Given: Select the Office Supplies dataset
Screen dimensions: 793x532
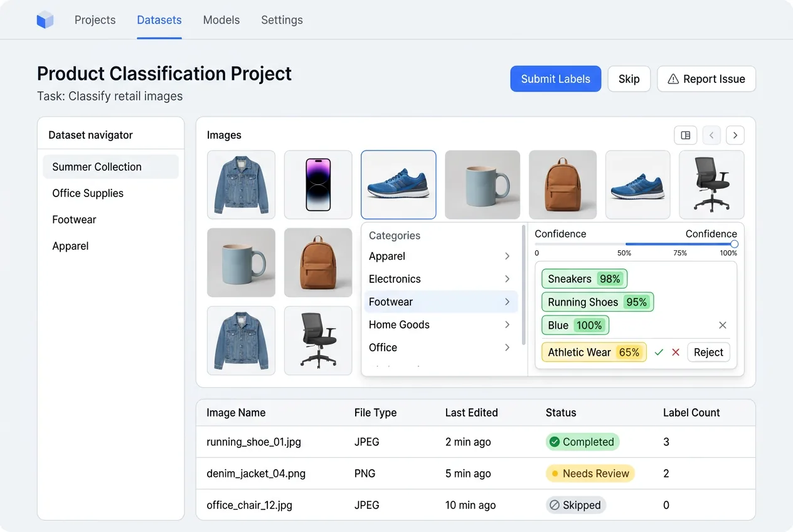Looking at the screenshot, I should point(88,193).
